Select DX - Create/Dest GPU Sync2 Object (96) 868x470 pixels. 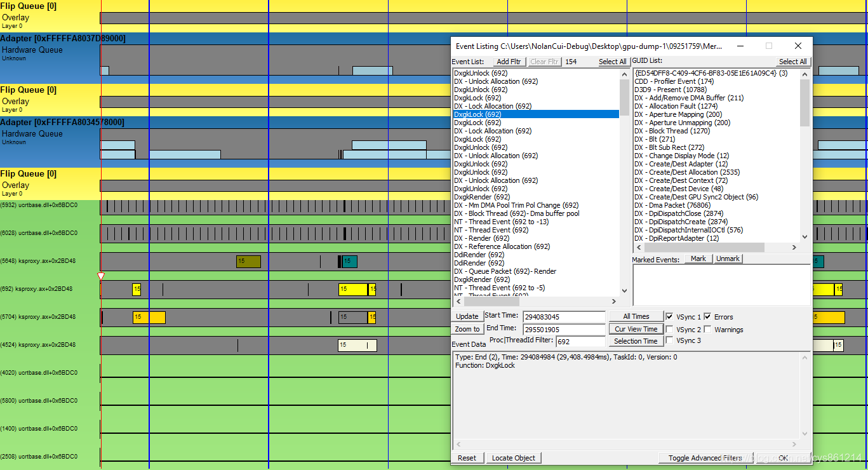697,197
